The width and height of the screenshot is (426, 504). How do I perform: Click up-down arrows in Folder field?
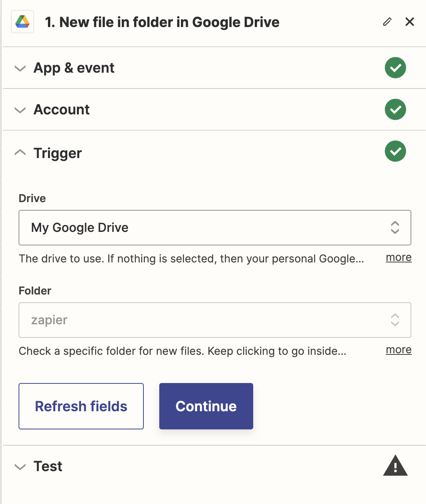pyautogui.click(x=395, y=320)
